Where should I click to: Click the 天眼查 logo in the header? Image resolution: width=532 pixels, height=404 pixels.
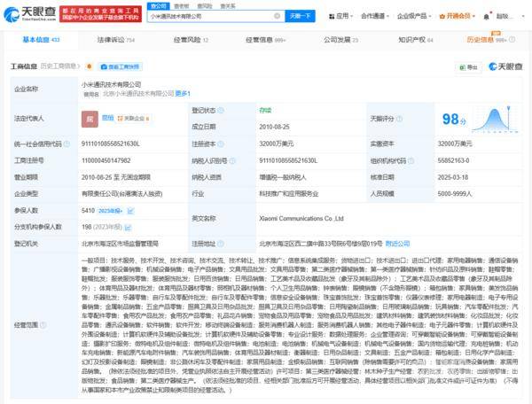pos(30,13)
